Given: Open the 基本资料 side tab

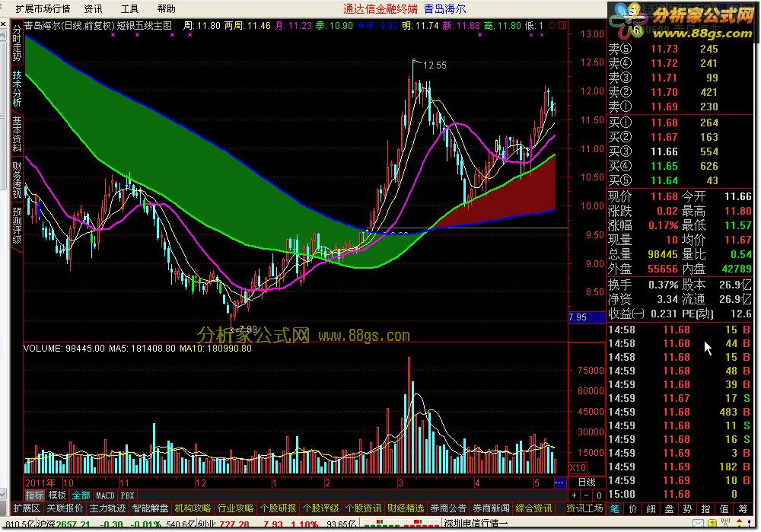Looking at the screenshot, I should point(17,135).
